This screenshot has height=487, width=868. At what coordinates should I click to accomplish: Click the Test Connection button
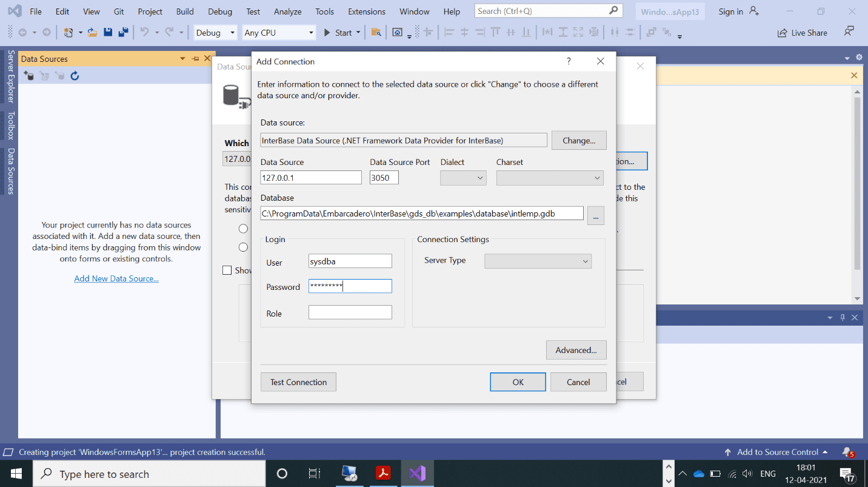pos(298,382)
